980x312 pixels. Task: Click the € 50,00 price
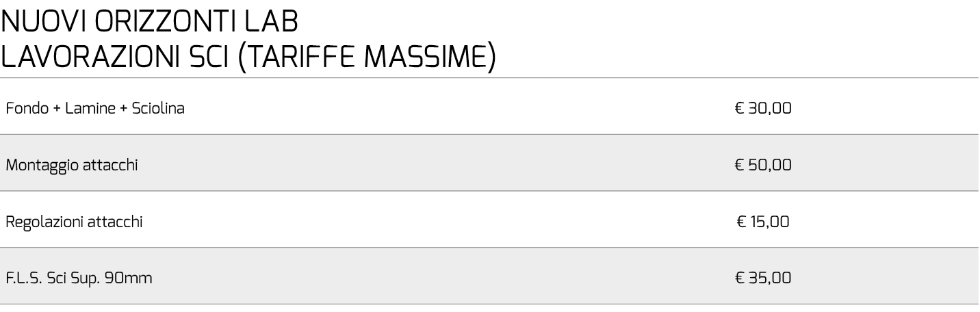762,165
